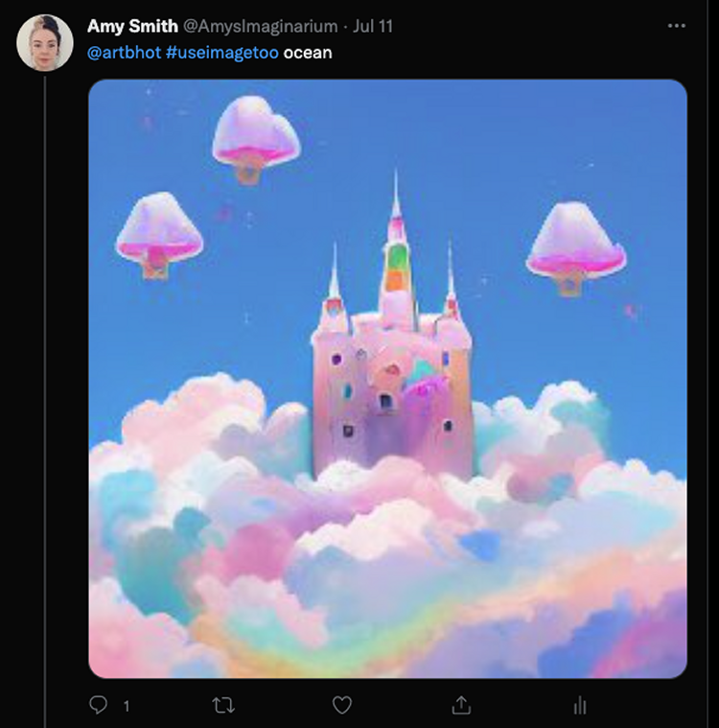
Task: Click the topmost floating mushroom in image
Action: pyautogui.click(x=255, y=138)
